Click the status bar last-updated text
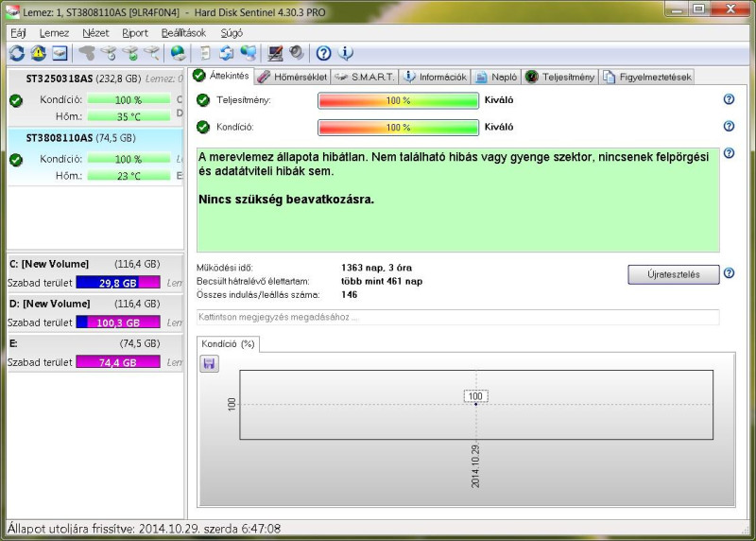The image size is (756, 541). 144,529
